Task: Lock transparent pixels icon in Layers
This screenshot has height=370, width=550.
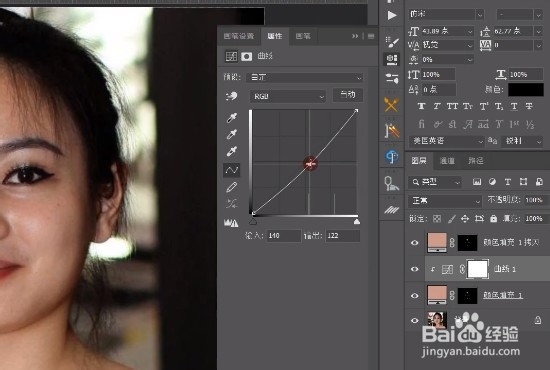Action: coord(437,219)
